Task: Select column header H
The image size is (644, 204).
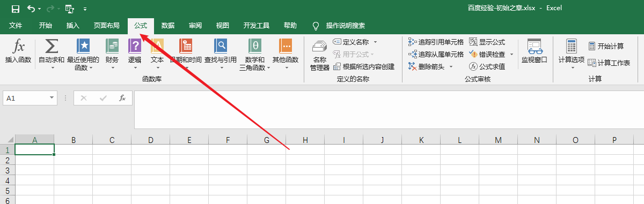Action: [x=305, y=140]
